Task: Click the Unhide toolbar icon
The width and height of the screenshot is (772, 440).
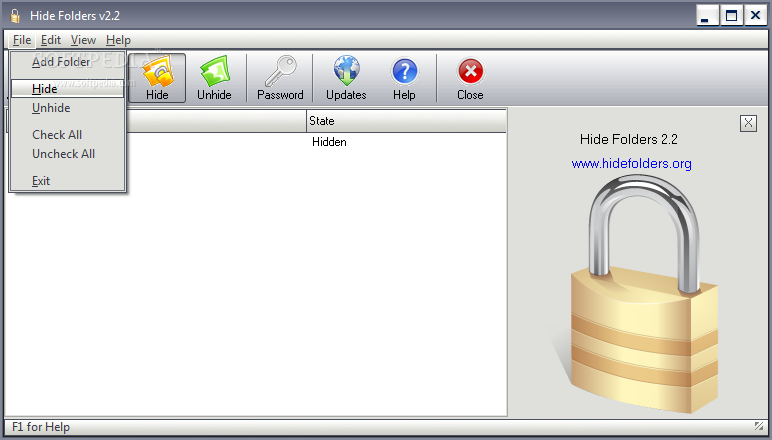Action: click(214, 78)
